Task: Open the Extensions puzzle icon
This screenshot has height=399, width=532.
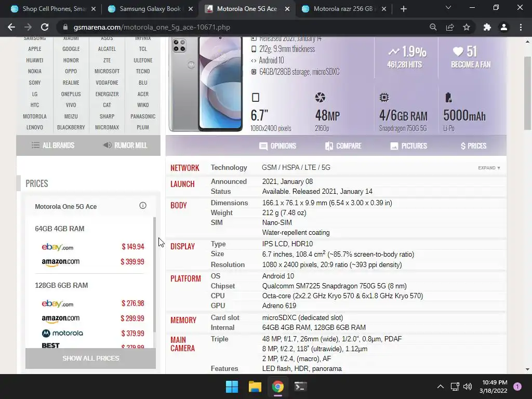Action: click(x=487, y=27)
